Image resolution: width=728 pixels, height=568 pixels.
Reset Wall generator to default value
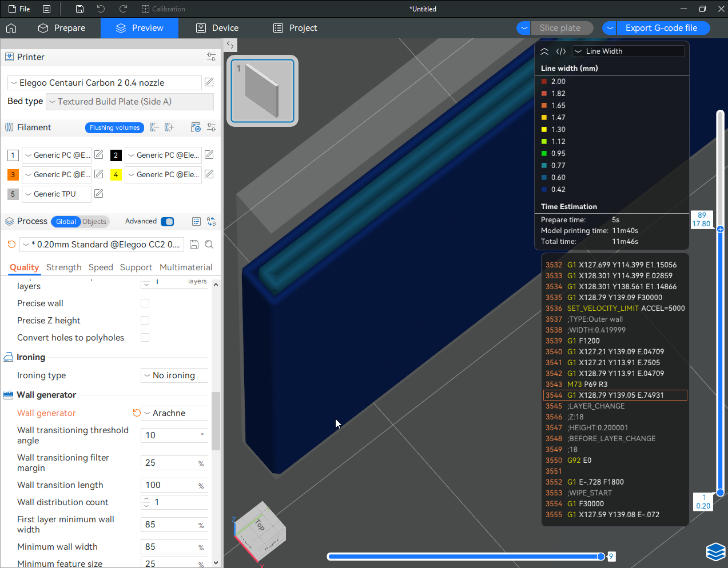click(137, 413)
